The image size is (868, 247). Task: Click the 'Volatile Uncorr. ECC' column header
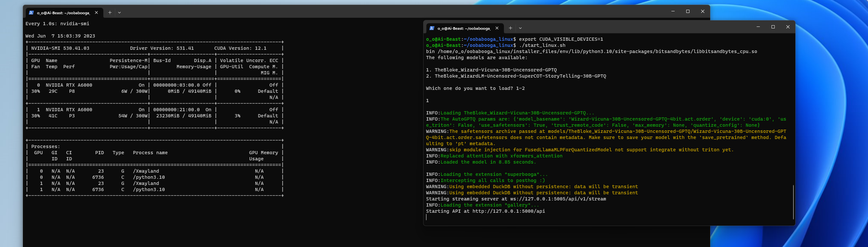[249, 60]
